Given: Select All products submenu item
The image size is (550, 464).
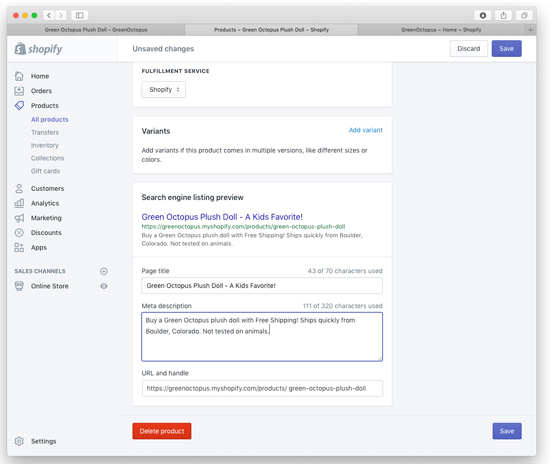Looking at the screenshot, I should click(49, 120).
